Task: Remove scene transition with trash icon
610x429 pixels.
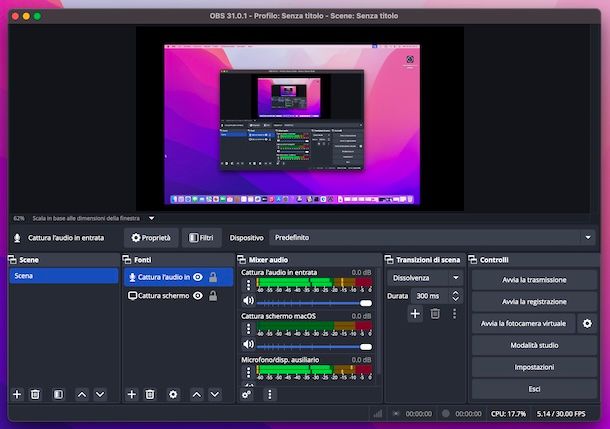Action: [435, 313]
